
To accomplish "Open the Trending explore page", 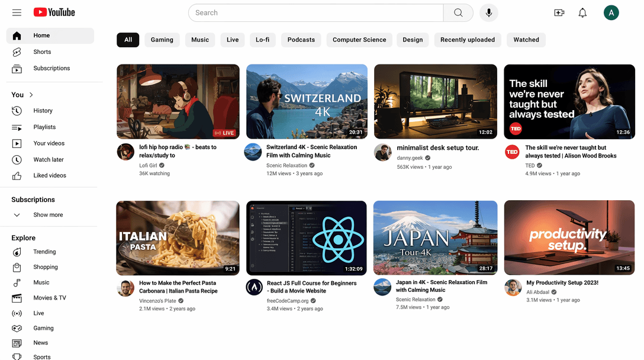I will (44, 252).
